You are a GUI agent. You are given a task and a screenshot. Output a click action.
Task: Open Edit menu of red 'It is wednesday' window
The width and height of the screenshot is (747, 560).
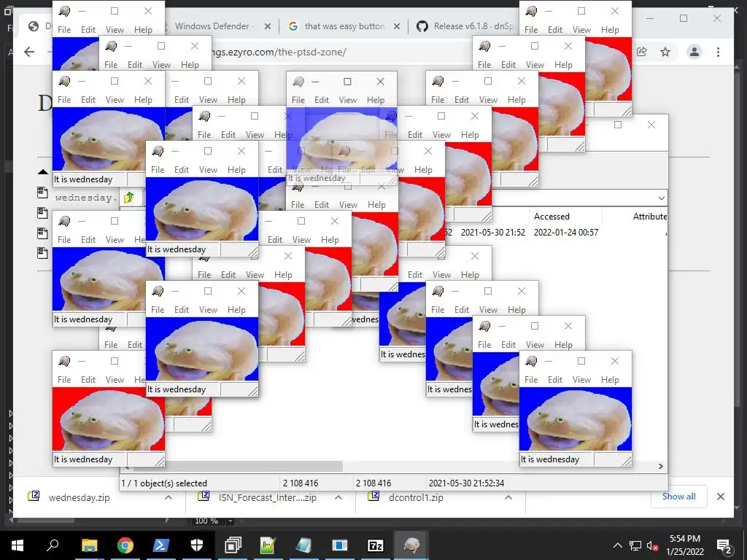coord(88,379)
